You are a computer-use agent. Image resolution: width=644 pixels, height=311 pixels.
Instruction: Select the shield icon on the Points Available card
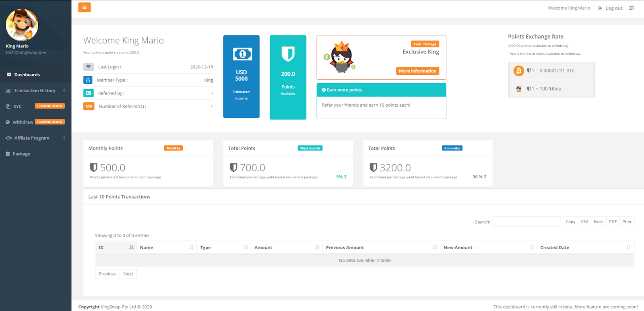288,54
